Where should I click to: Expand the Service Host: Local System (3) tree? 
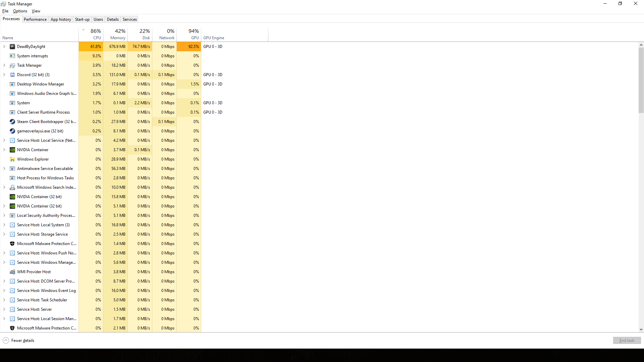pos(4,225)
